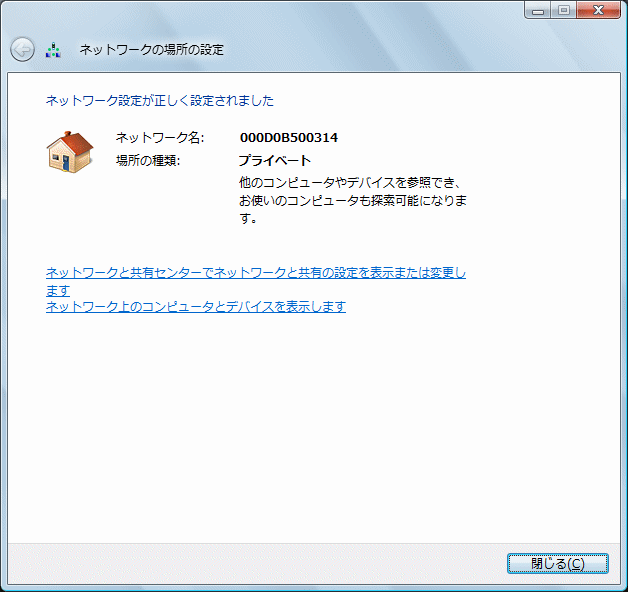Click the house icon for private network
The width and height of the screenshot is (628, 592).
pos(69,151)
